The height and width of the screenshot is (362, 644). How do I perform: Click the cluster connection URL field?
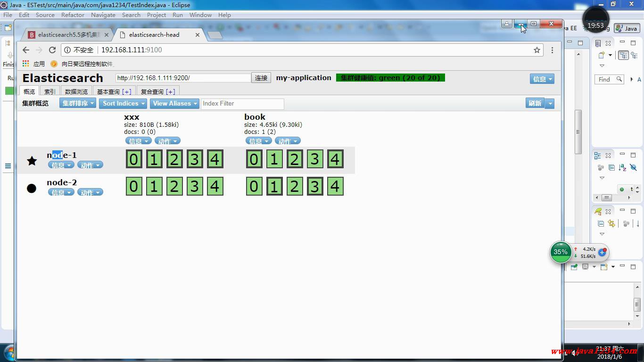183,78
